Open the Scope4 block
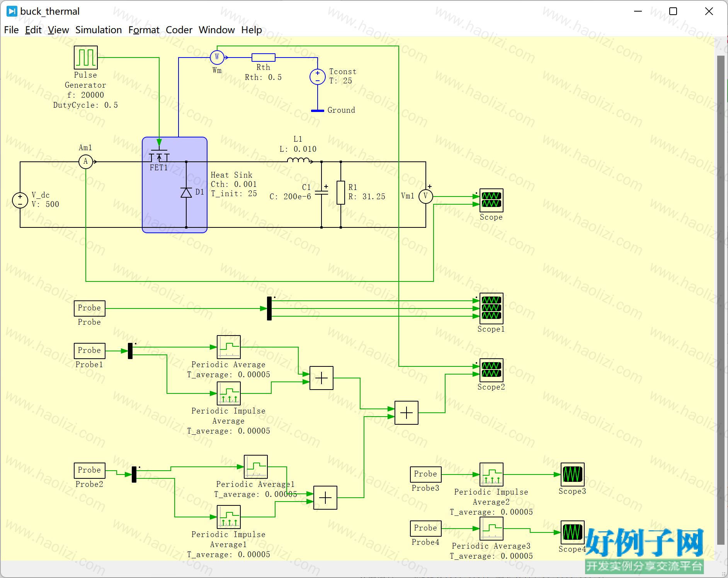Image resolution: width=728 pixels, height=578 pixels. (573, 532)
